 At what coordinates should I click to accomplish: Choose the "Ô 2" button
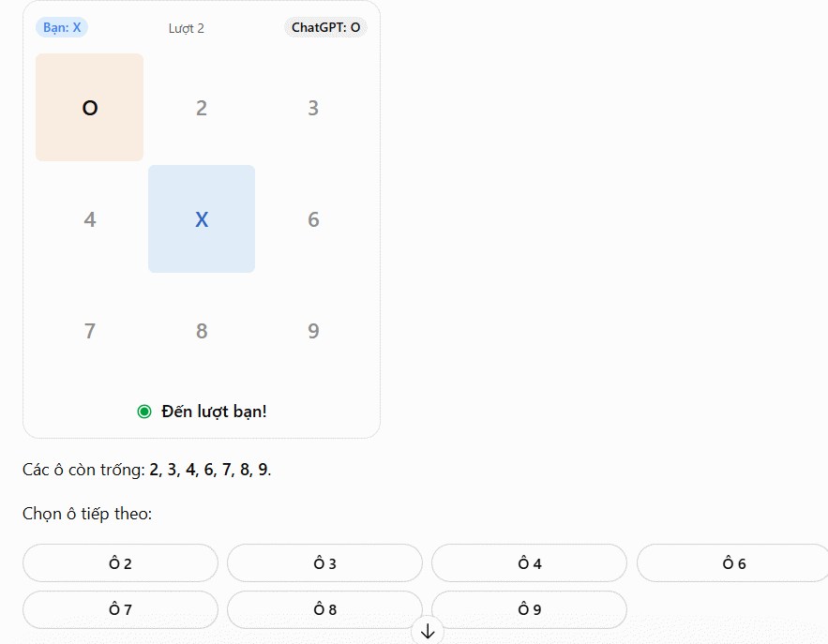click(x=120, y=563)
